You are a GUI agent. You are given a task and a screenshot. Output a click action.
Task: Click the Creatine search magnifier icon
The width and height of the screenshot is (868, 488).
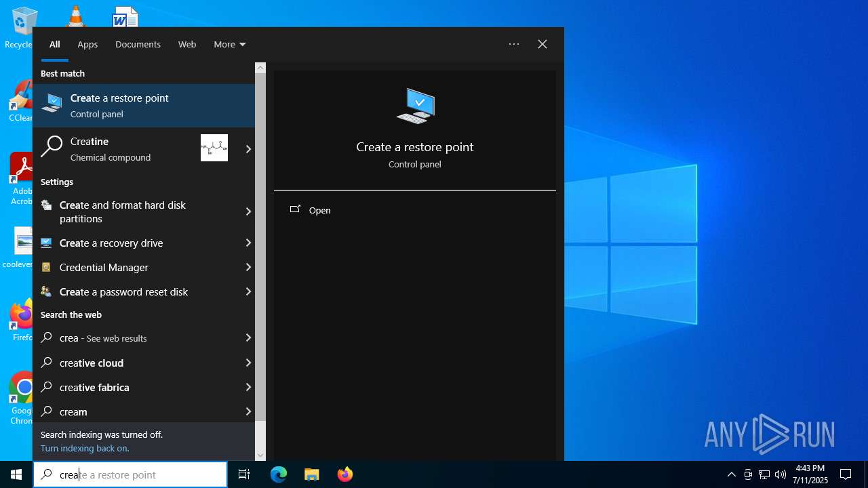(x=52, y=147)
